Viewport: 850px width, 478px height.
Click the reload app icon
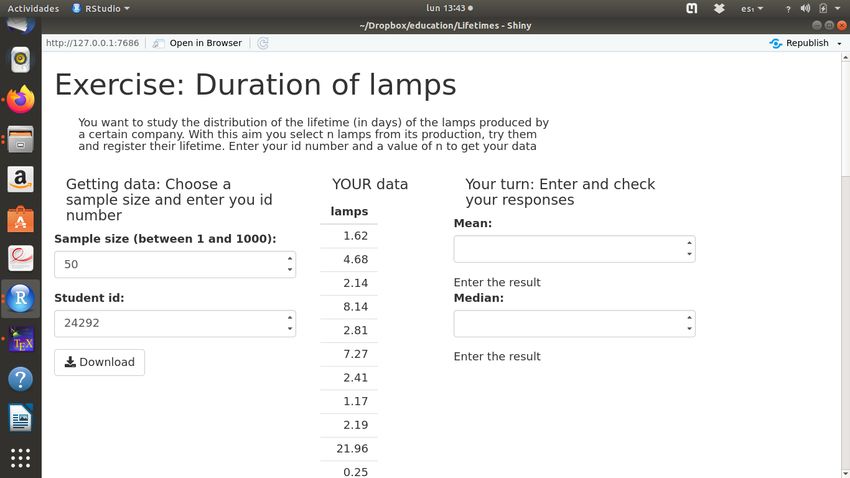[x=263, y=43]
